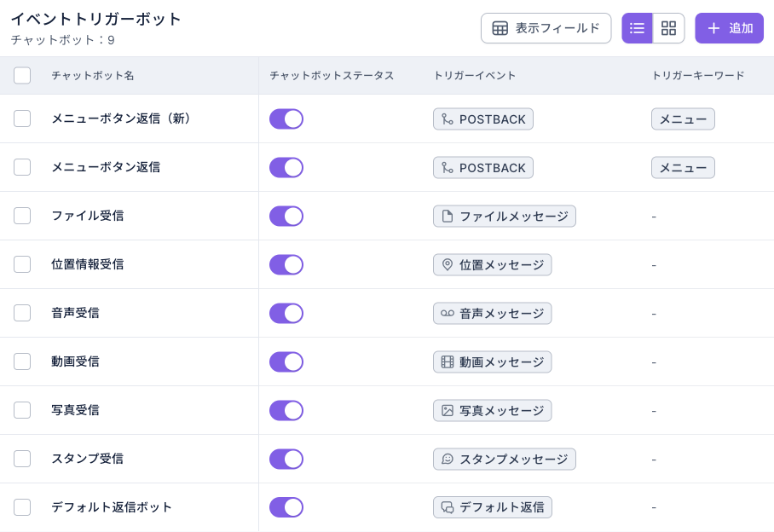Switch to grid view icon
Image resolution: width=774 pixels, height=532 pixels.
(x=668, y=28)
